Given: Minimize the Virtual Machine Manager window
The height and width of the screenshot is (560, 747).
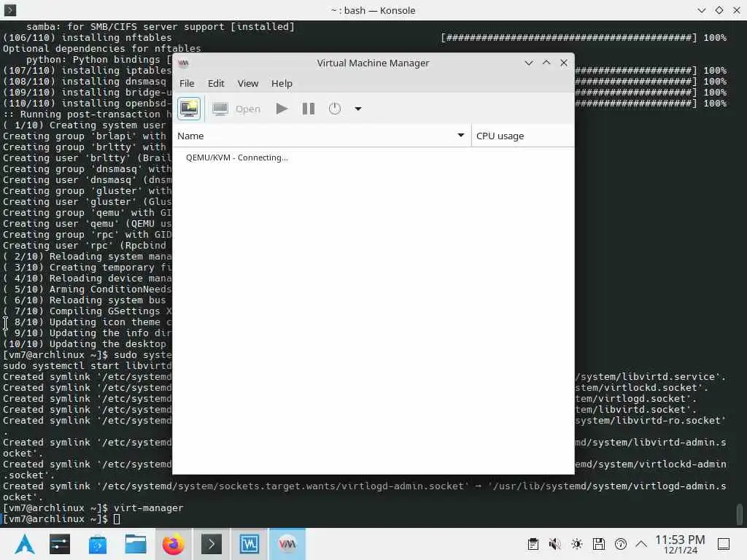Looking at the screenshot, I should (x=528, y=63).
